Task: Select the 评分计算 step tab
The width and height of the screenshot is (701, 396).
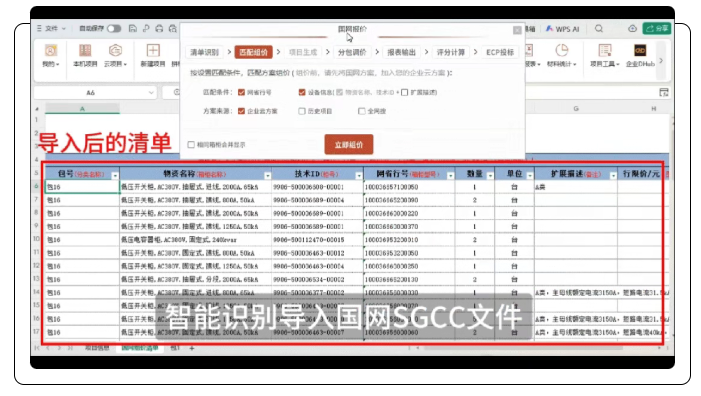Action: point(451,52)
